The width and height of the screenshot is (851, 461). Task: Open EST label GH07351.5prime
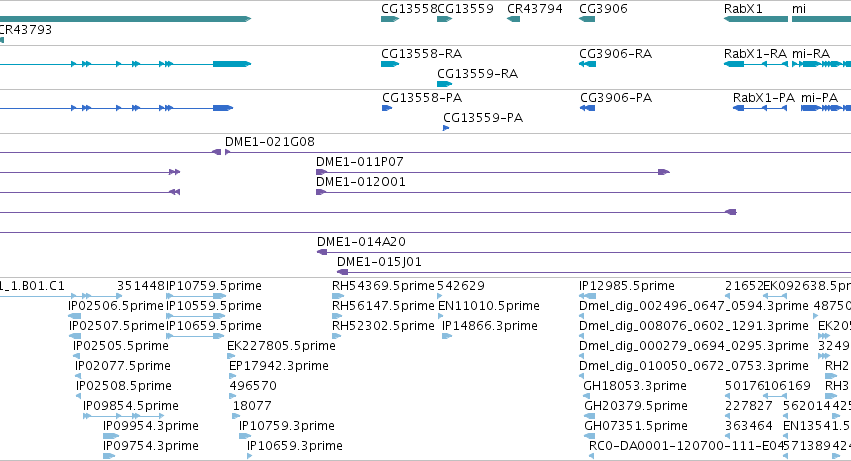636,426
